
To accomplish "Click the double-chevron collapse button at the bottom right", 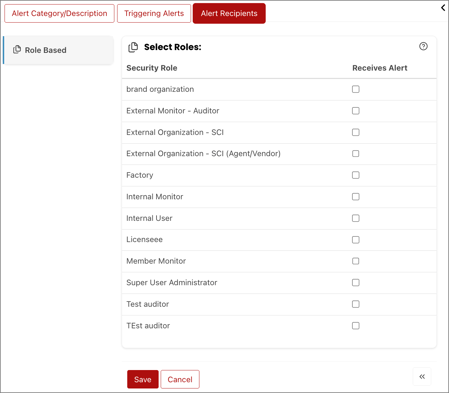I will coord(422,377).
